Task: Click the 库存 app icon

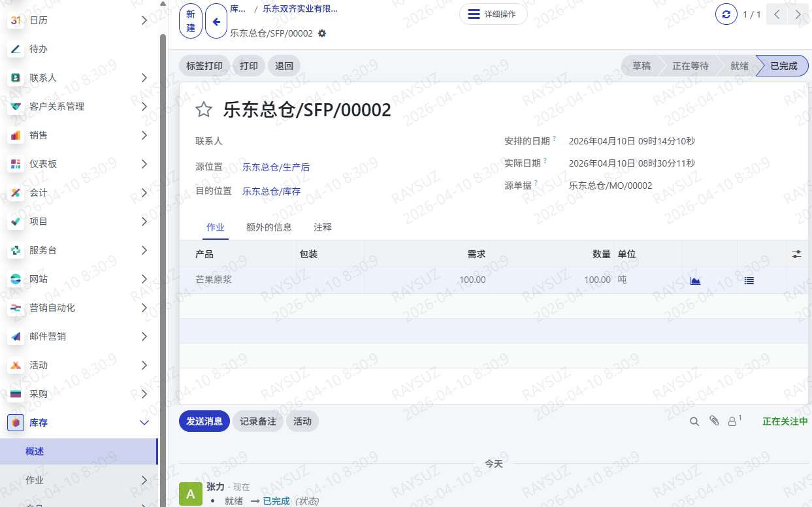Action: (x=16, y=423)
